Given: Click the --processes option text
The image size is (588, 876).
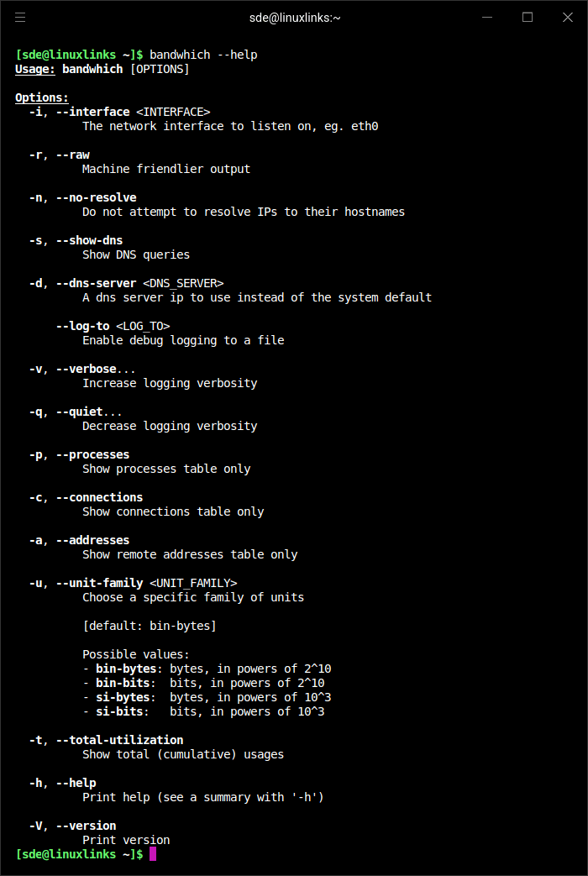Looking at the screenshot, I should [x=92, y=454].
